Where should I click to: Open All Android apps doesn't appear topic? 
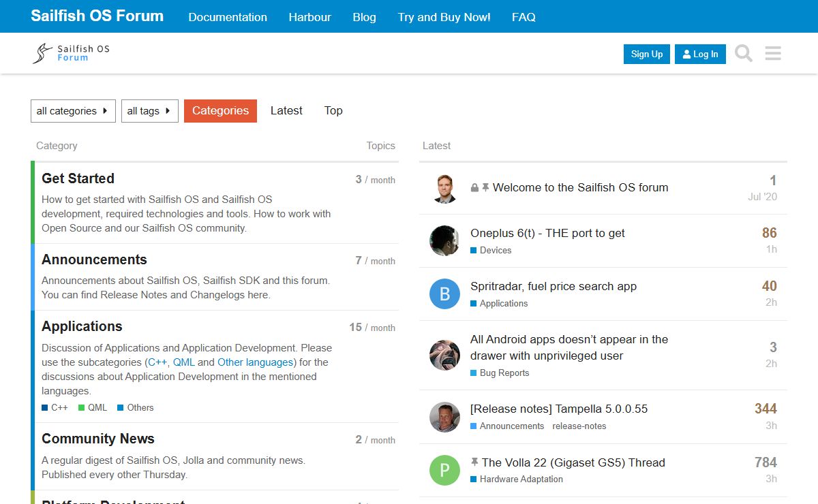[x=569, y=347]
